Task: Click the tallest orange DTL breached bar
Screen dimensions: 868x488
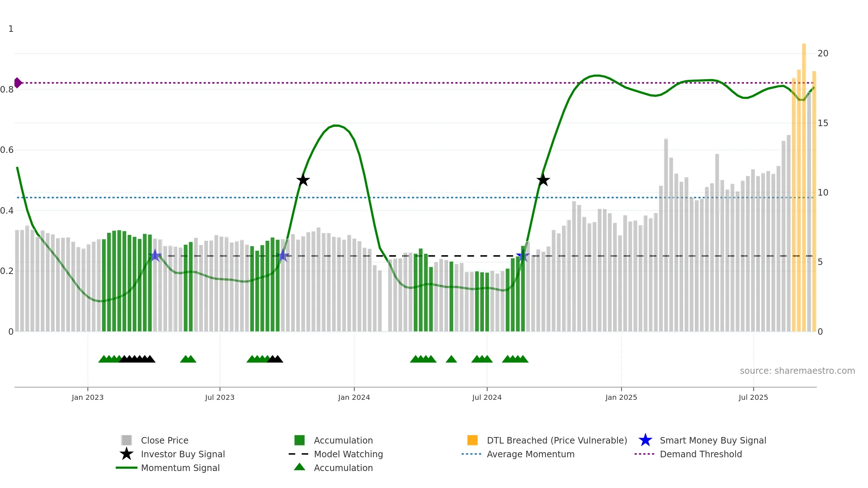Action: coord(804,187)
